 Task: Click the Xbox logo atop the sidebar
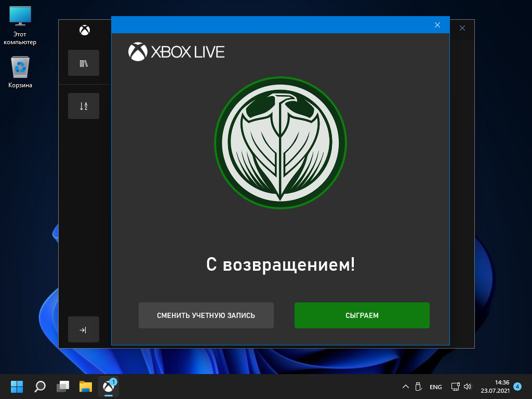[85, 30]
